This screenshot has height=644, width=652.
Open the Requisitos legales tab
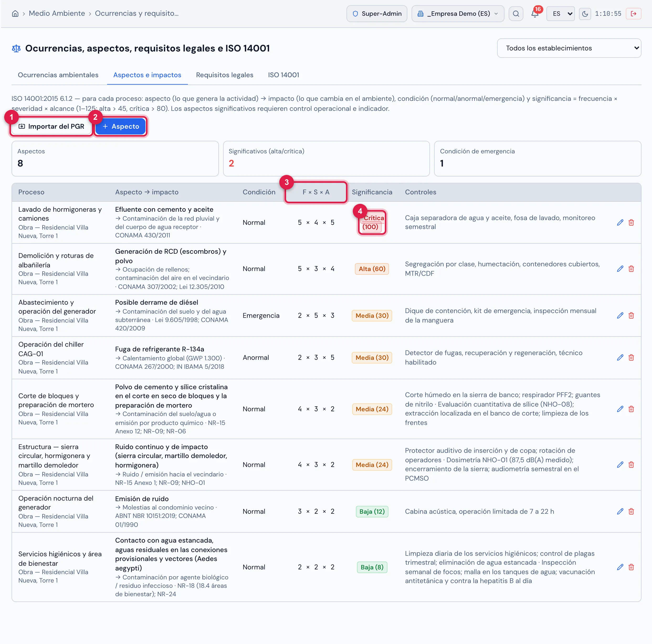tap(224, 75)
